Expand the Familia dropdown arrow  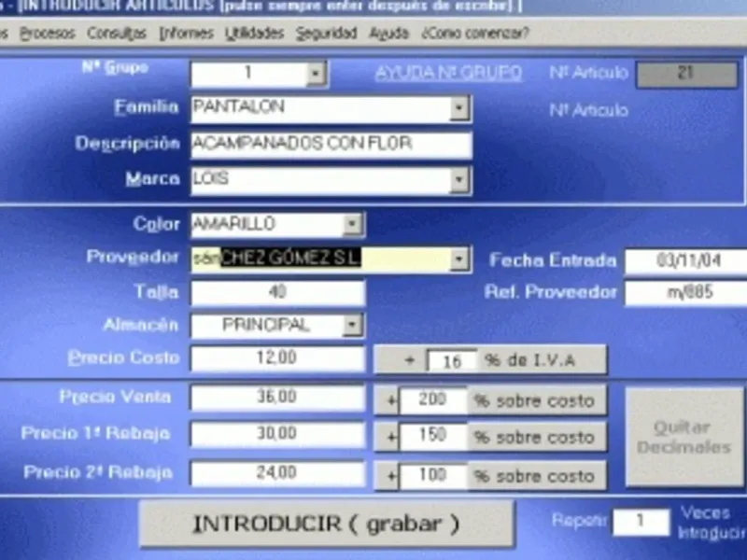point(458,108)
